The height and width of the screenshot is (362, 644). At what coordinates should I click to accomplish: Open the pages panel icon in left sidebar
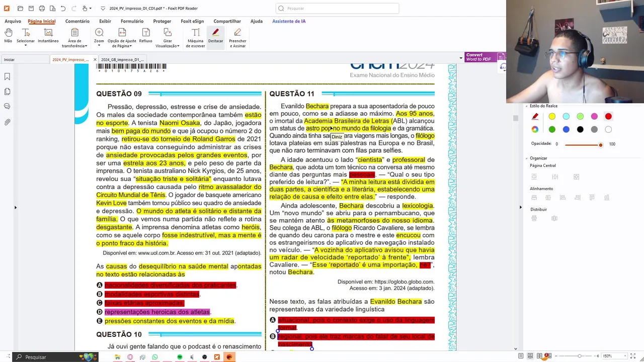click(x=7, y=92)
